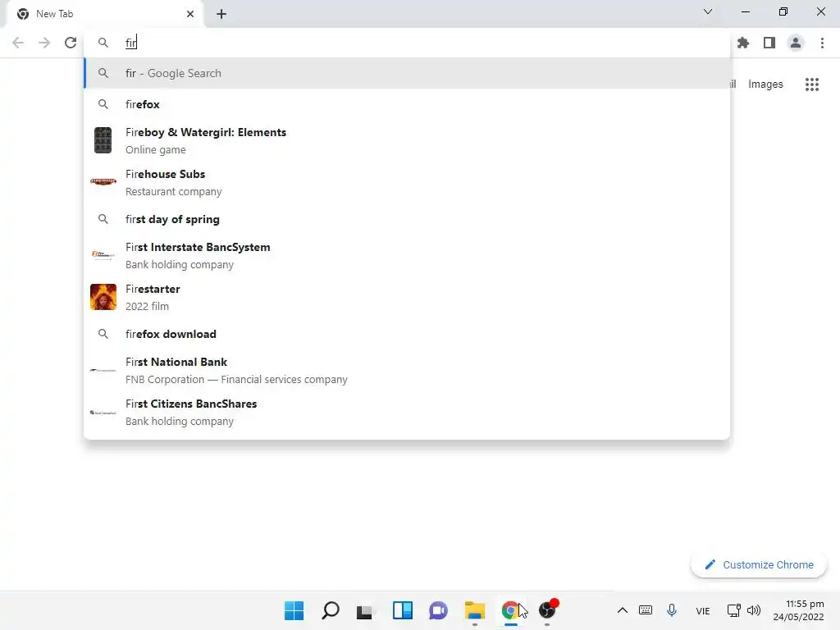This screenshot has width=840, height=630.
Task: Open the Extensions puzzle icon
Action: tap(743, 43)
